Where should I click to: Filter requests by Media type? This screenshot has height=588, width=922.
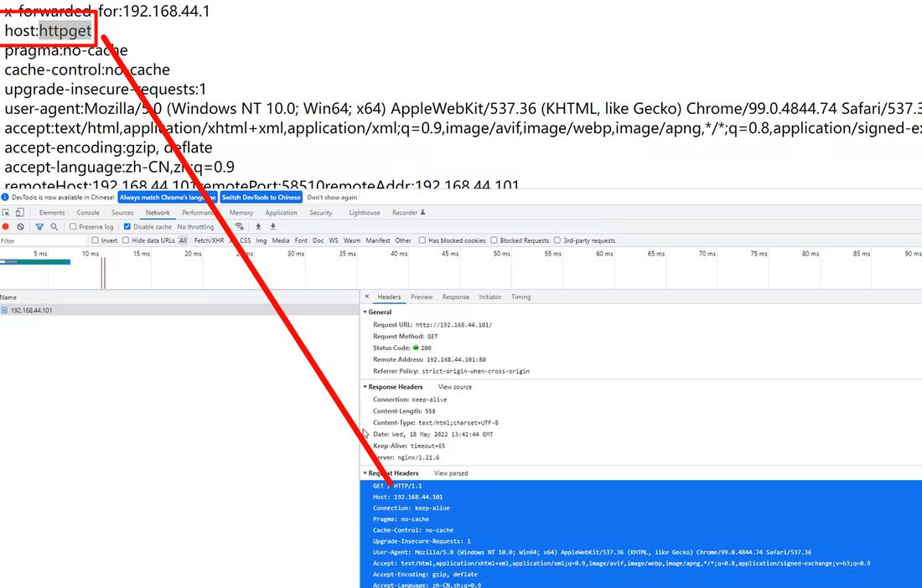(281, 240)
